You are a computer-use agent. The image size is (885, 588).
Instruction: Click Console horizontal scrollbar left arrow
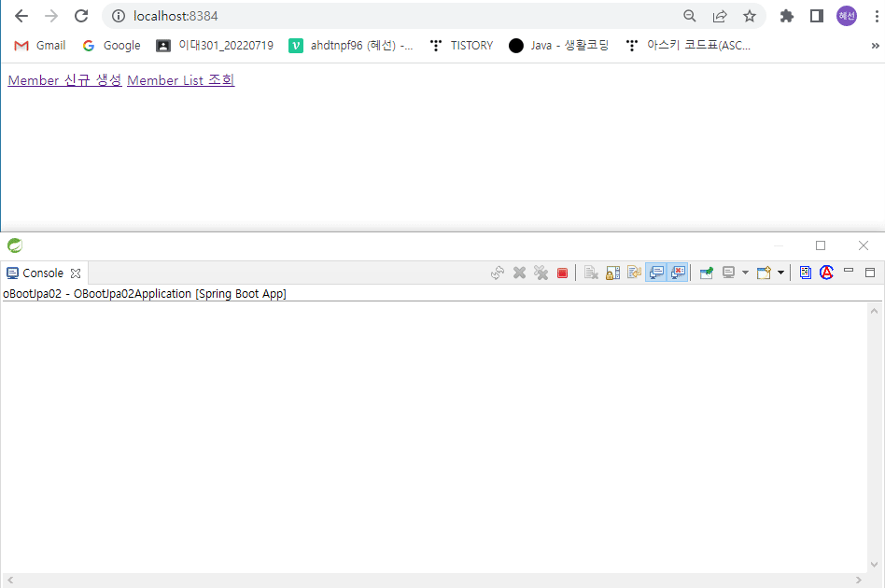[10, 581]
